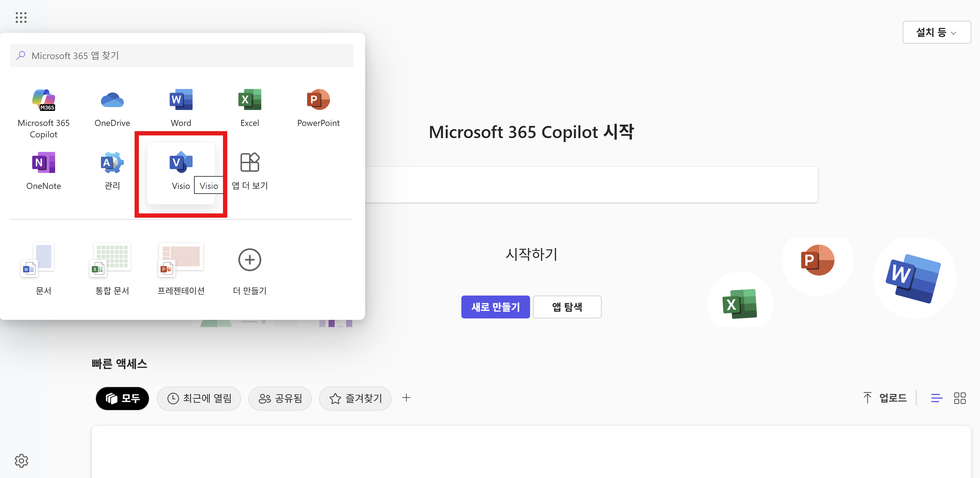Click the 앱 탐색 button

coord(567,307)
